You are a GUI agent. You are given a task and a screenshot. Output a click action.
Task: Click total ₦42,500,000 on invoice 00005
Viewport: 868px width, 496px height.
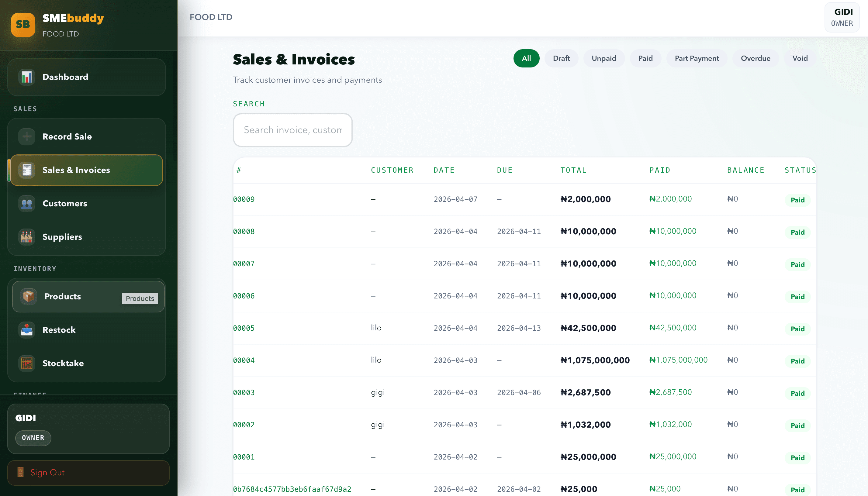588,328
